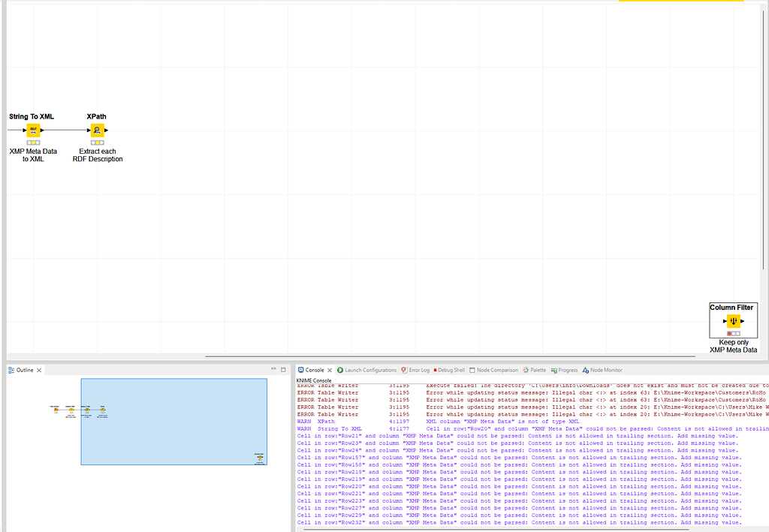Image resolution: width=769 pixels, height=532 pixels.
Task: Open the Error Log view icon
Action: (405, 369)
